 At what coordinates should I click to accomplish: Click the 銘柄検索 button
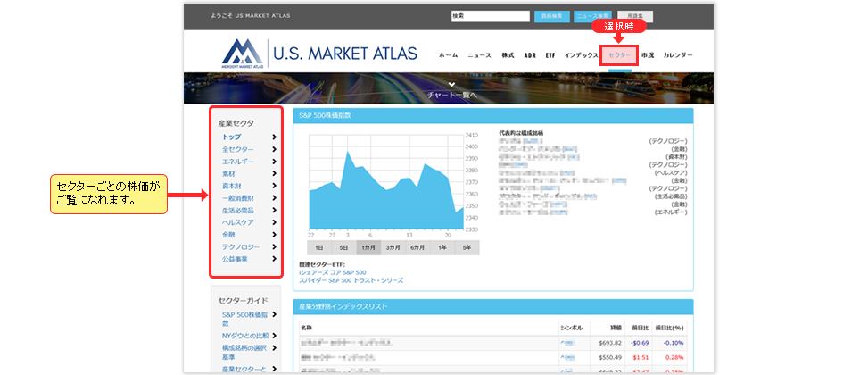point(552,16)
